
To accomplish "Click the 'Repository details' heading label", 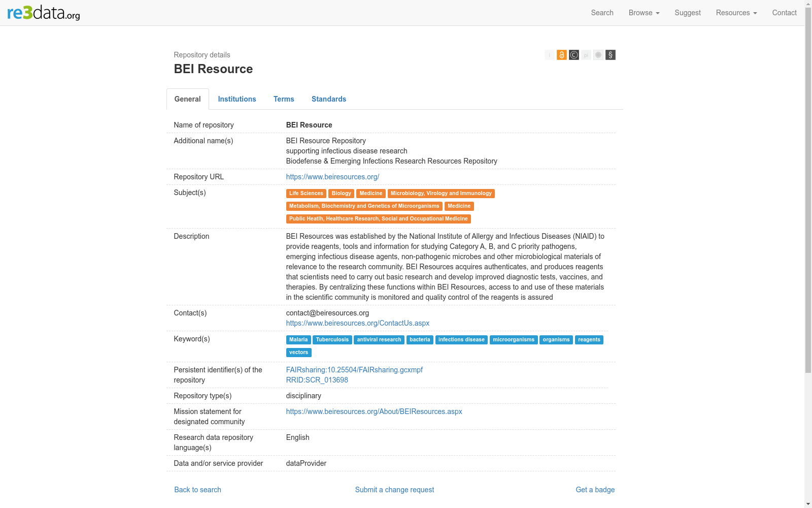I will click(202, 55).
